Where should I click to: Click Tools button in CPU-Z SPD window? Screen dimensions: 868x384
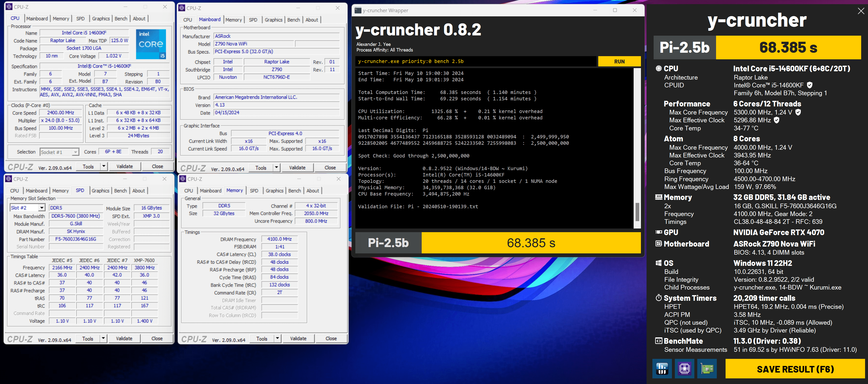coord(88,339)
